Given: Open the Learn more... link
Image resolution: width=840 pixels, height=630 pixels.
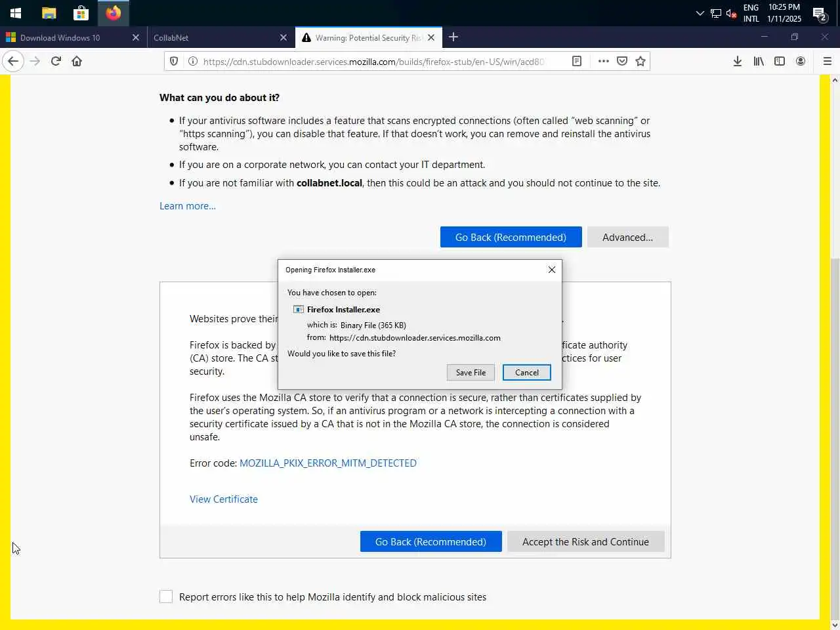Looking at the screenshot, I should click(188, 206).
